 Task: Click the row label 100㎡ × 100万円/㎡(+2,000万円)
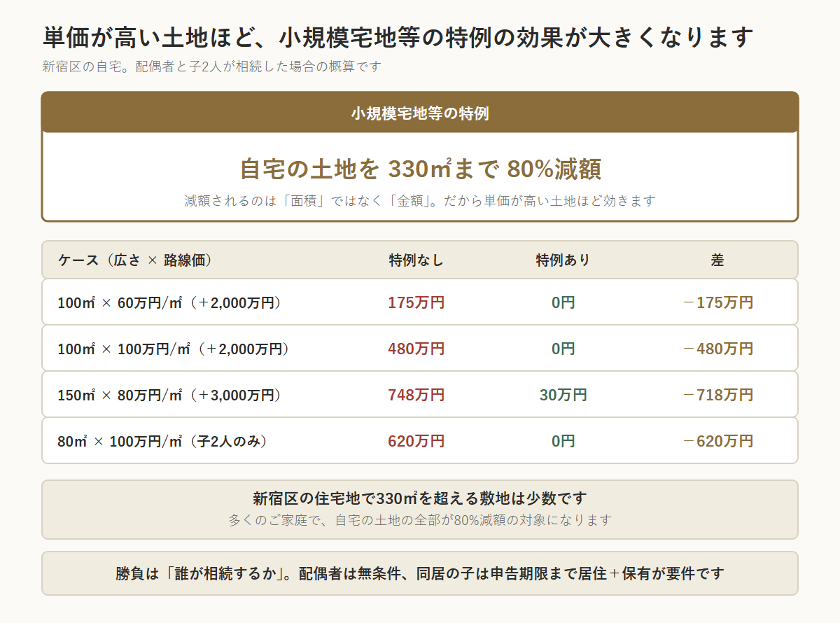click(x=174, y=349)
